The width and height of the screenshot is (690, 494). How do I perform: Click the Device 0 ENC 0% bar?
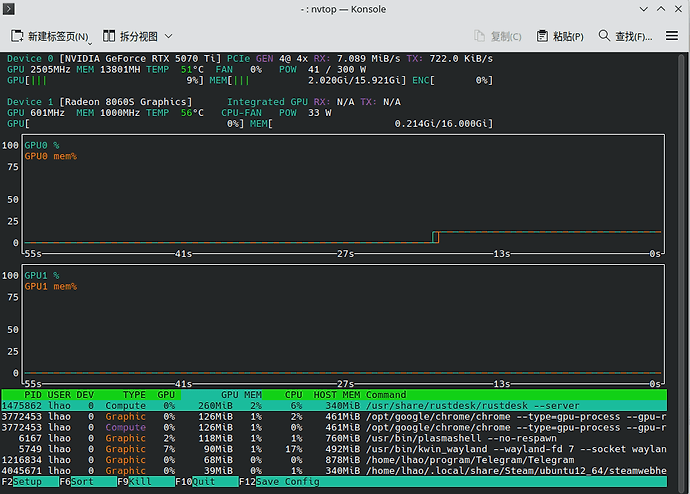click(x=452, y=80)
